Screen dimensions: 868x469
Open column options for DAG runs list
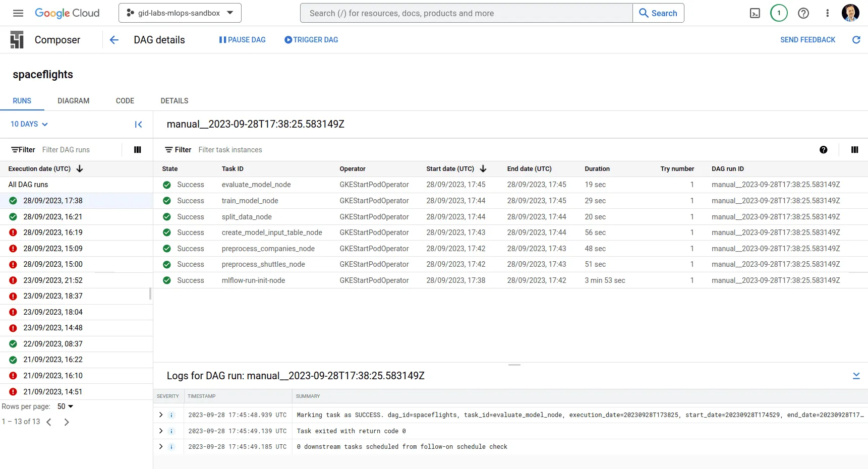tap(137, 150)
